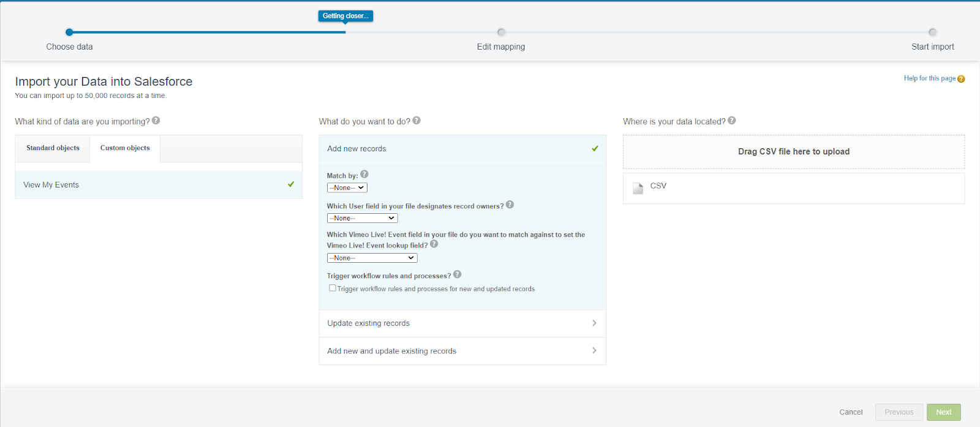Click the CSV data source option
This screenshot has width=980, height=427.
794,188
